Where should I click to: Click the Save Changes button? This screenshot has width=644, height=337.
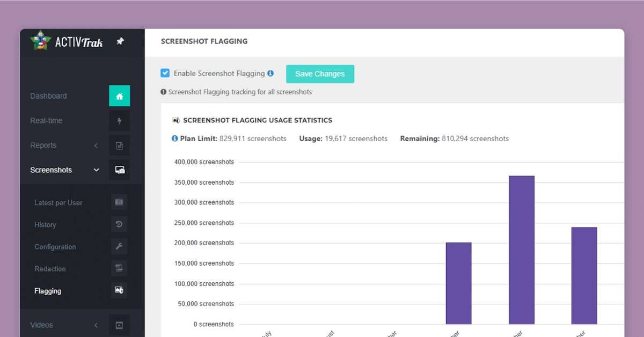320,74
